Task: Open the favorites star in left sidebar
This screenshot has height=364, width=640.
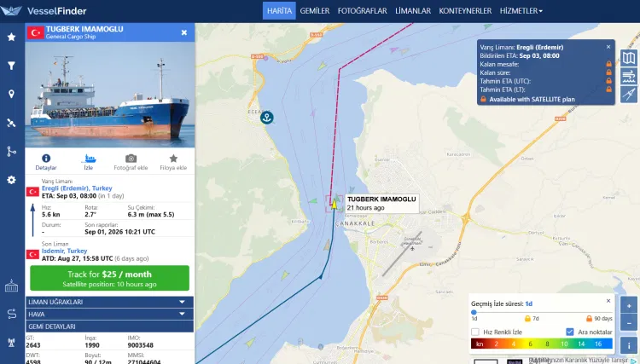Action: pos(11,38)
